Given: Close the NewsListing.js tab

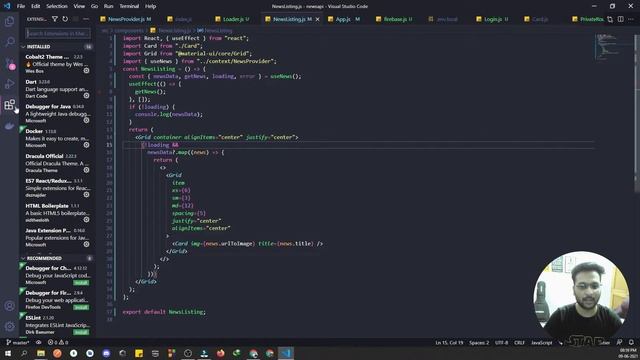Looking at the screenshot, I should click(318, 19).
